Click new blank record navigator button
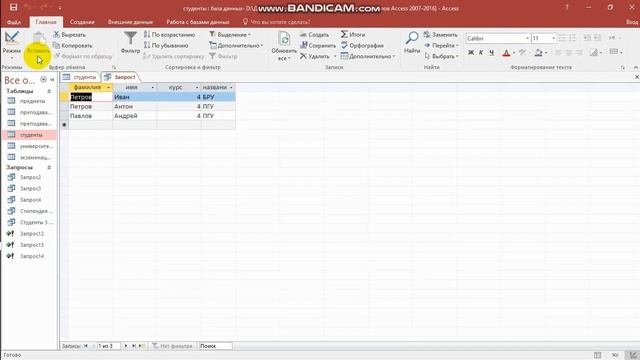Viewport: 640px width, 360px height. (141, 346)
